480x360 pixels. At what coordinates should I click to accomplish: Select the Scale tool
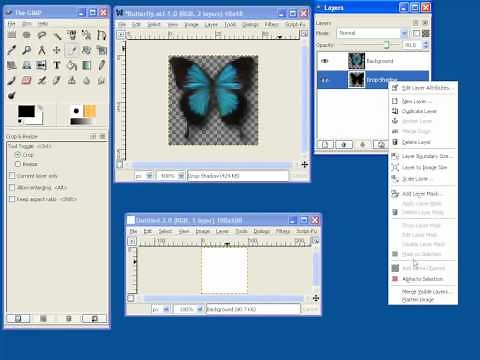(101, 50)
